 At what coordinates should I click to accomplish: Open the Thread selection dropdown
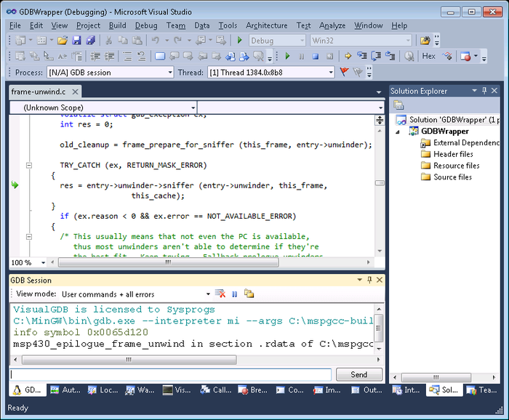[331, 73]
